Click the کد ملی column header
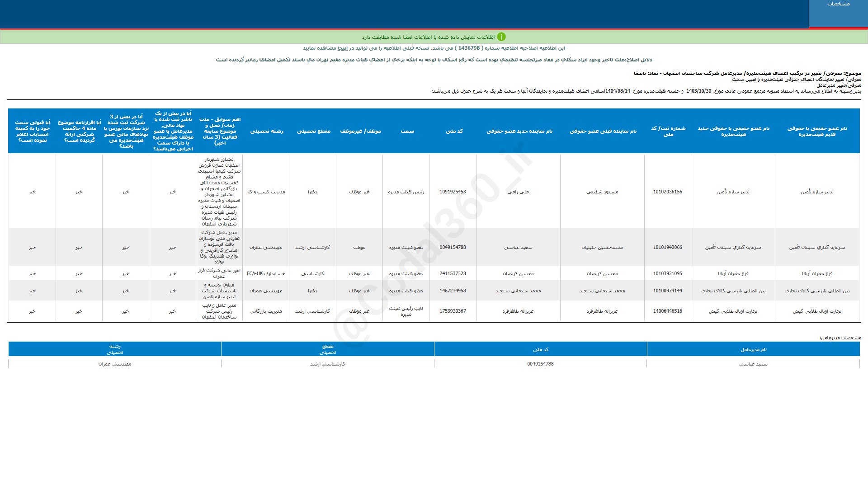Viewport: 868px width, 488px height. pyautogui.click(x=454, y=131)
